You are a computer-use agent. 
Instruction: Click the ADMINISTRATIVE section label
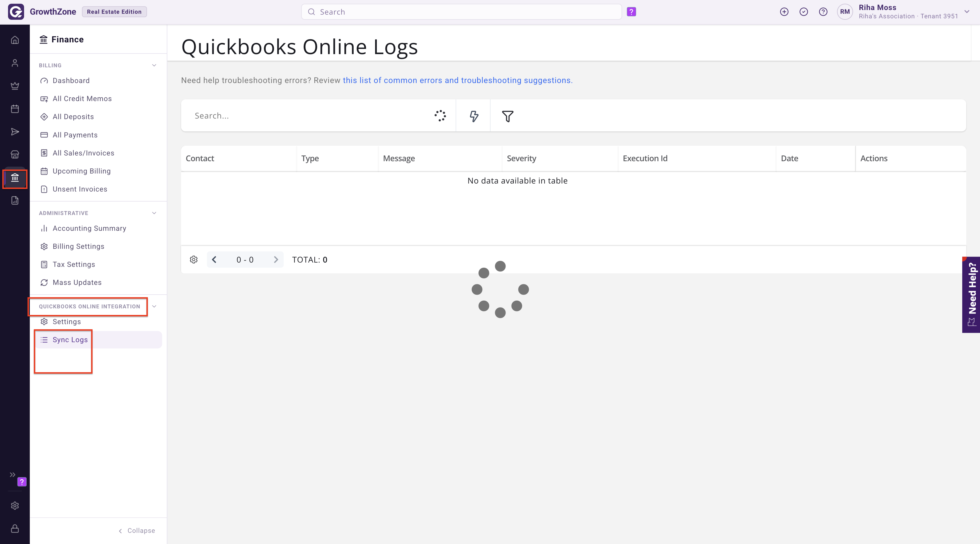coord(64,213)
